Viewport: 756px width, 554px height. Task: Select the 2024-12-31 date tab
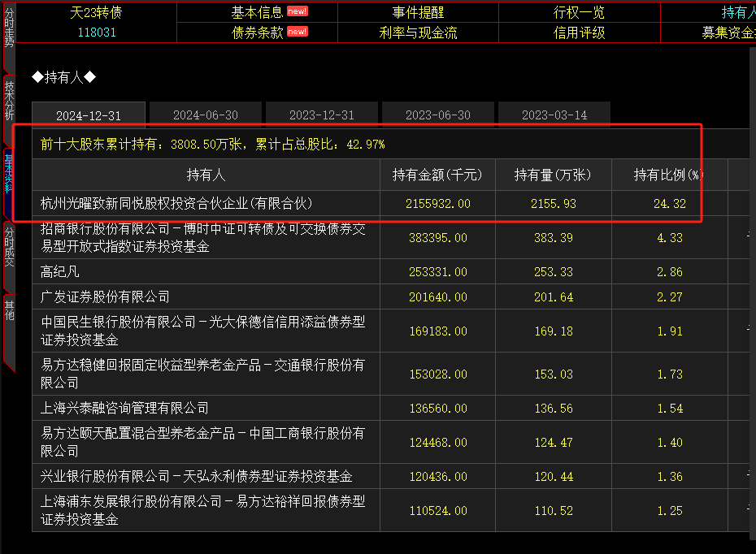tap(89, 115)
